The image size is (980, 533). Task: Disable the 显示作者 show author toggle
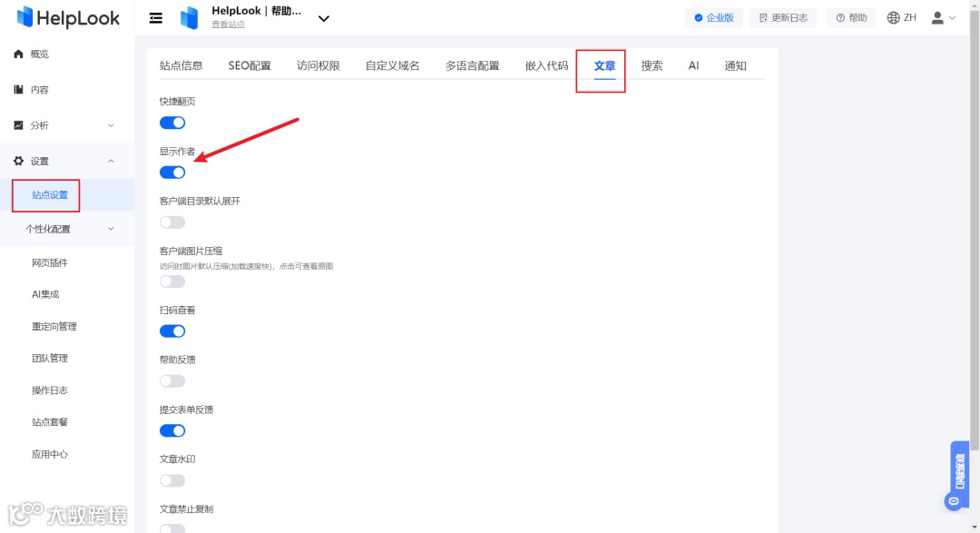(x=172, y=172)
